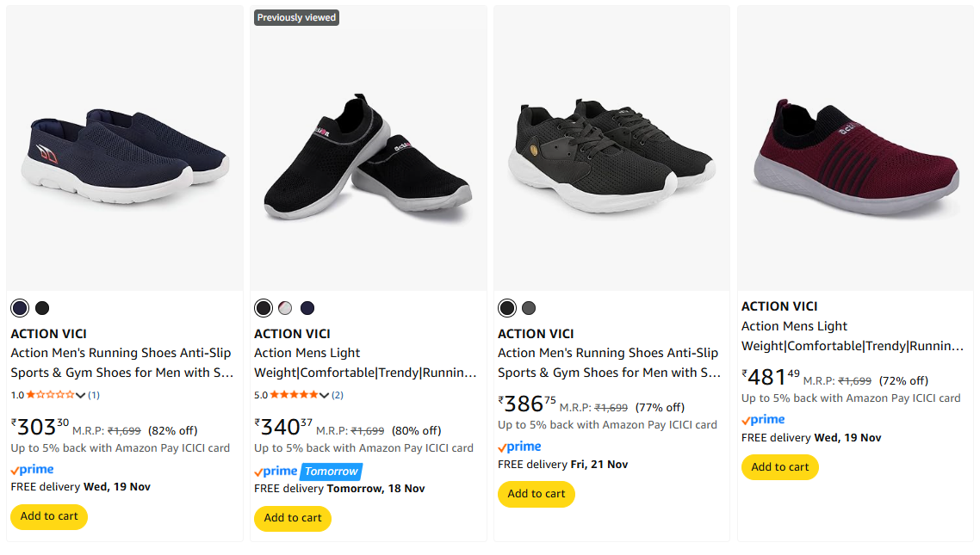Expand rating chevron for 1.0 star shoe
The height and width of the screenshot is (555, 980).
tap(81, 396)
